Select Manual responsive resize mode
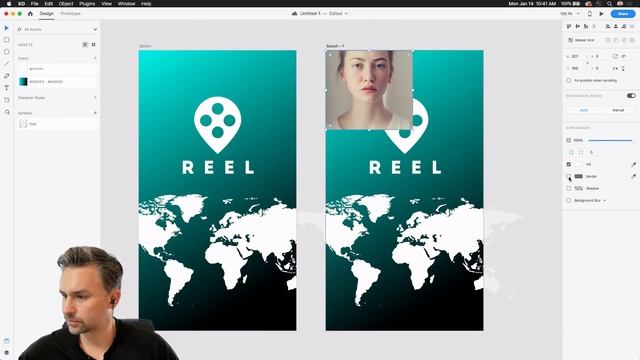This screenshot has height=360, width=640. (618, 110)
